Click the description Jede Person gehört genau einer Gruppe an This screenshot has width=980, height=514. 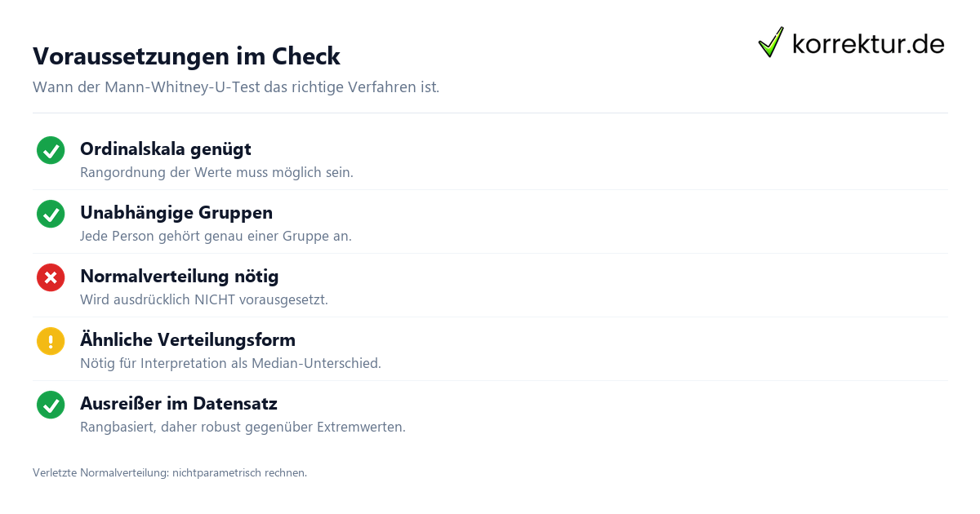(216, 237)
